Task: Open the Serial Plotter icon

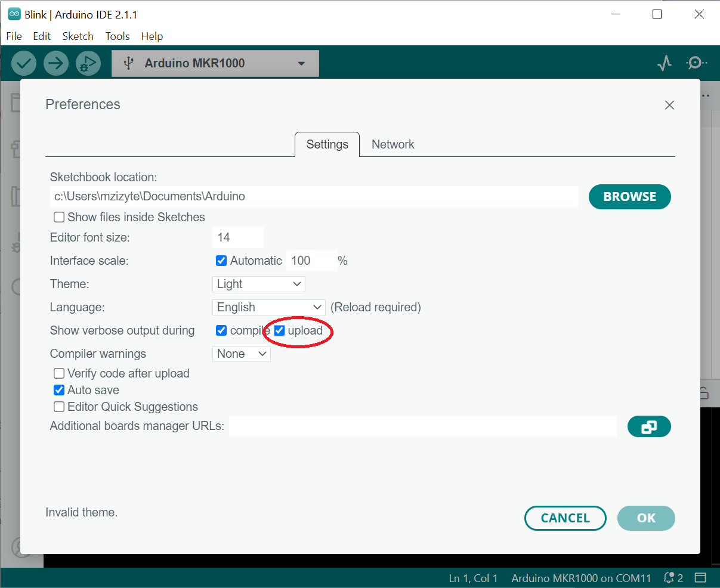Action: click(x=665, y=63)
